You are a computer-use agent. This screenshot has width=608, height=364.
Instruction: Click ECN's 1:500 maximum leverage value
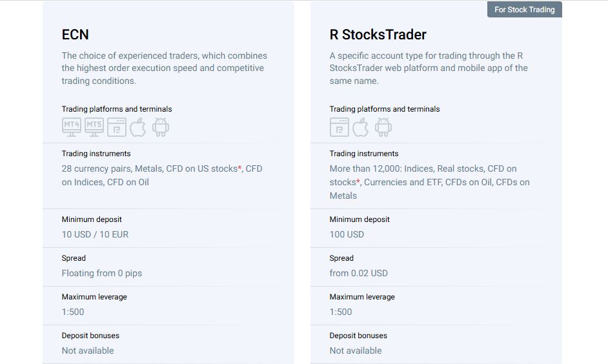(x=73, y=312)
